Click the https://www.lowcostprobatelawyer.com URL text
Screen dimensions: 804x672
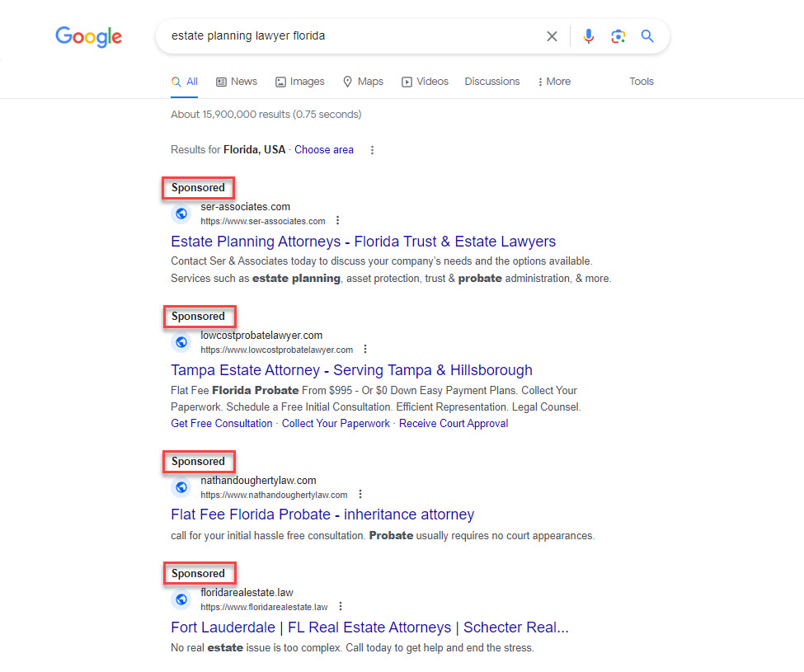click(x=277, y=350)
